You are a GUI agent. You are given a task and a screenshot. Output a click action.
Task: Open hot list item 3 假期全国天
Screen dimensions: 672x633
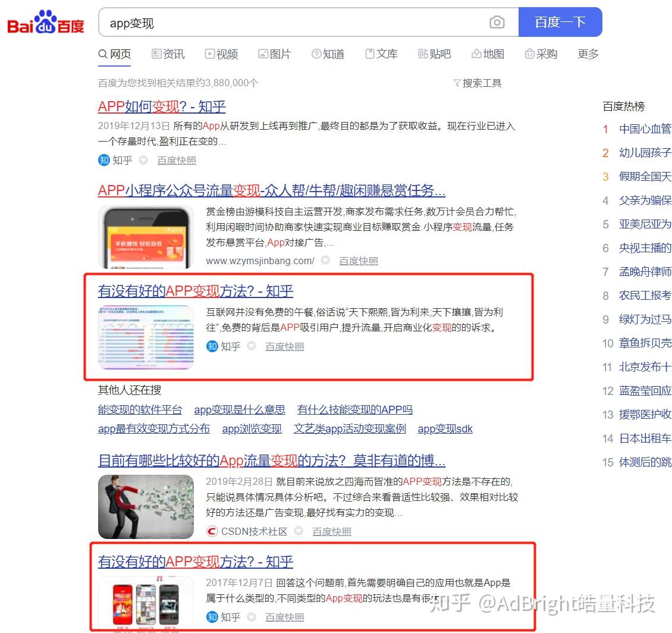(x=645, y=176)
